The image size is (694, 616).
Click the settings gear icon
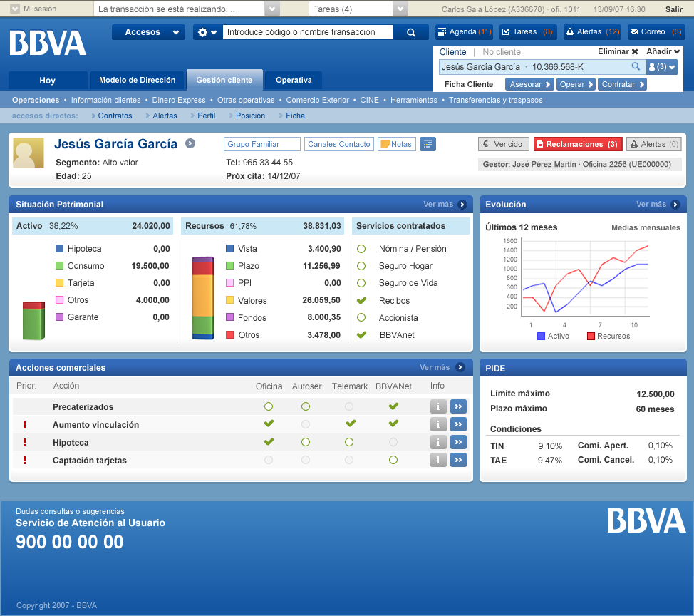point(202,32)
